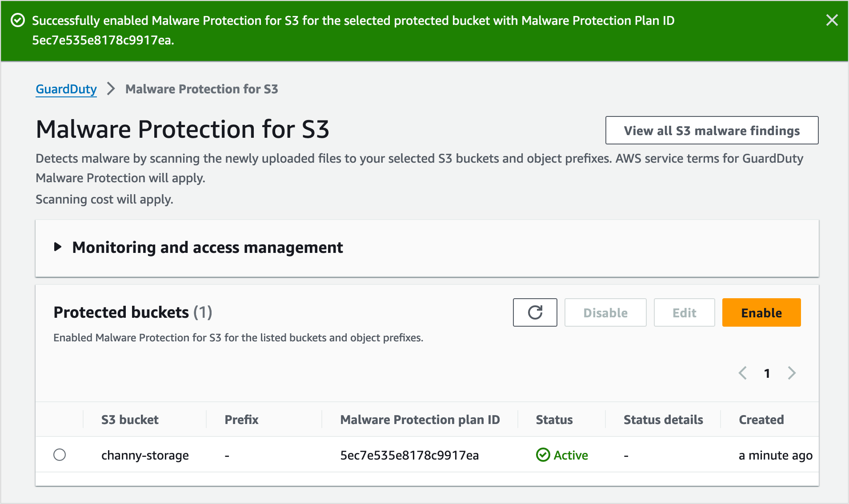Click the Monitoring and access management heading
Screen dimensions: 849x504
click(208, 248)
